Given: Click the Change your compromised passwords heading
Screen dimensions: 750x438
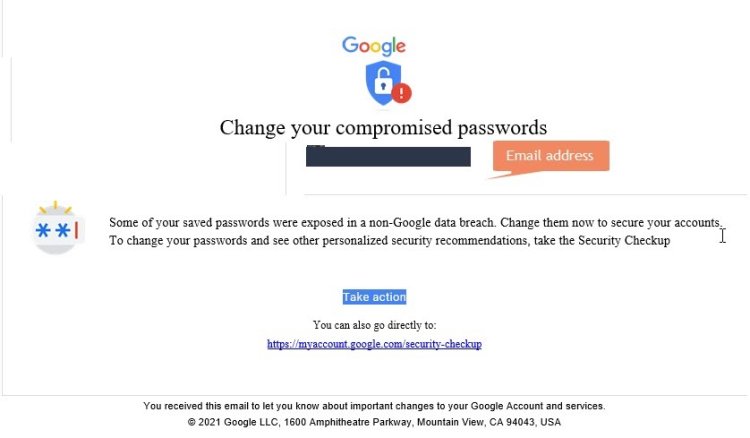Looking at the screenshot, I should tap(383, 127).
